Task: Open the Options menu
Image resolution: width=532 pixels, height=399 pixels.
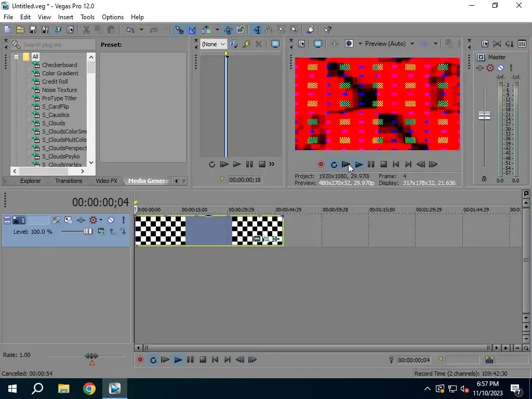Action: tap(113, 17)
